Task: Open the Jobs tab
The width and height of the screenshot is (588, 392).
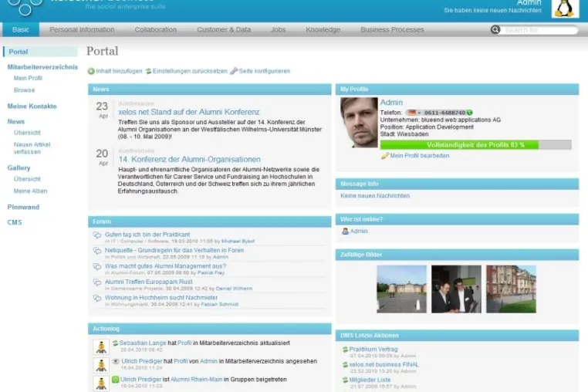Action: tap(279, 29)
